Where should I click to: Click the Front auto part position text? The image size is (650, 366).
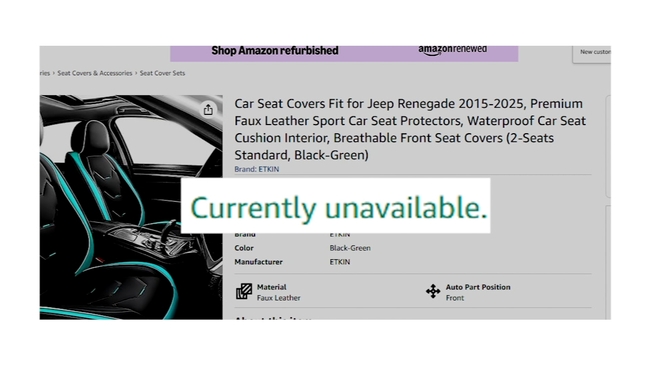click(x=455, y=298)
